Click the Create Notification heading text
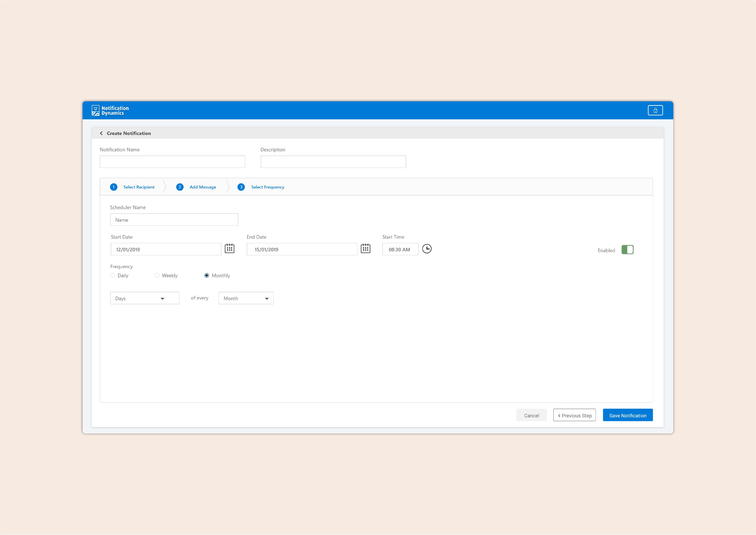 point(129,133)
